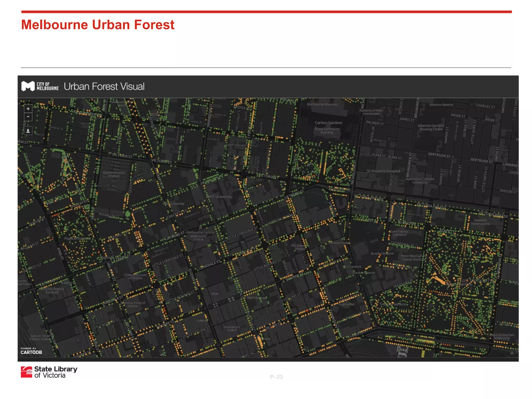Click the person locate-me map button

[28, 131]
